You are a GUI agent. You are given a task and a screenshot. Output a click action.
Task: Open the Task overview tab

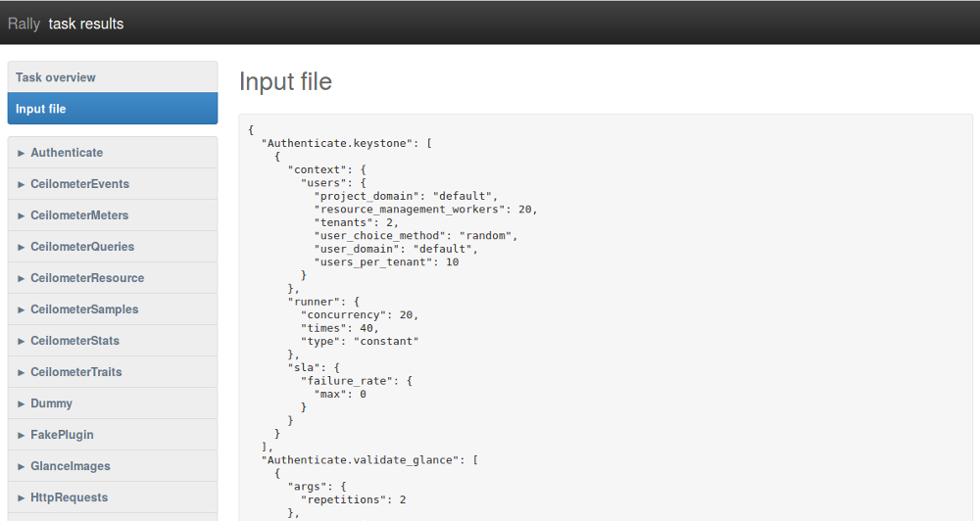[x=56, y=77]
